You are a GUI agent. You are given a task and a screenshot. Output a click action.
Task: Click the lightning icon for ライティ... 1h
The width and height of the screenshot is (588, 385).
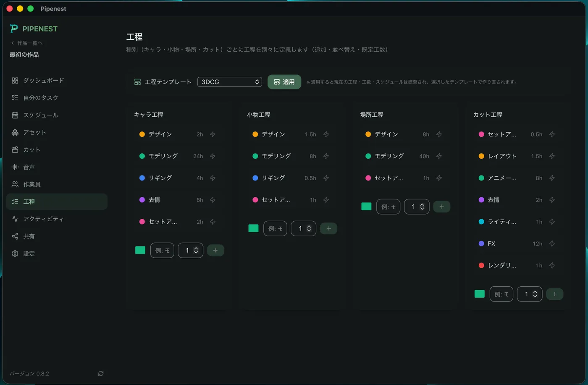[x=552, y=222]
